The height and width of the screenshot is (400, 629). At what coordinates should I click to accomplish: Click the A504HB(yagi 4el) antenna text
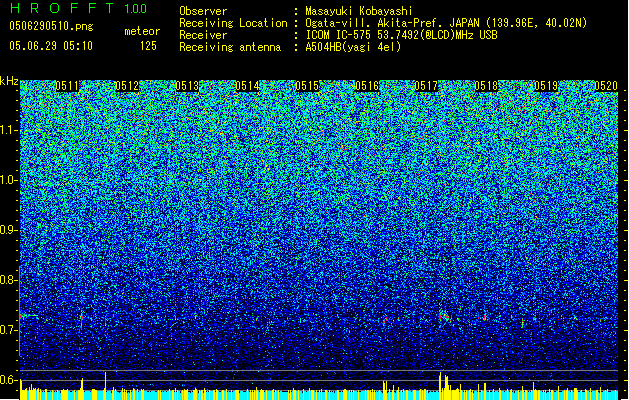point(353,47)
